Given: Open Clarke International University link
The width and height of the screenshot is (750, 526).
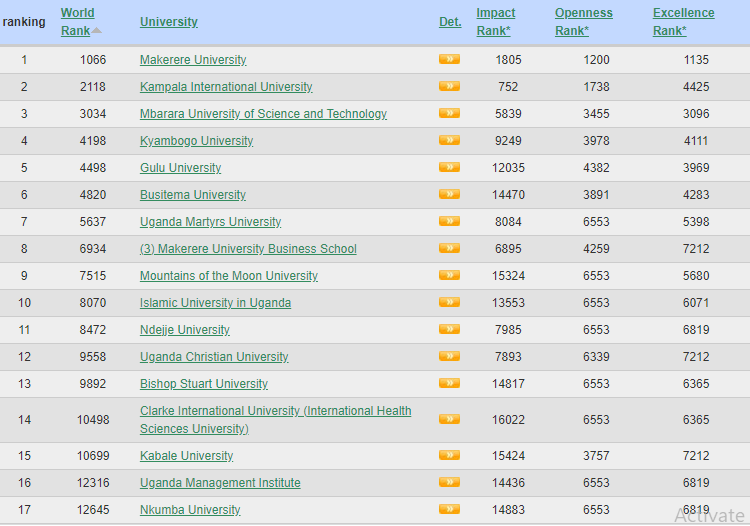Looking at the screenshot, I should [276, 420].
